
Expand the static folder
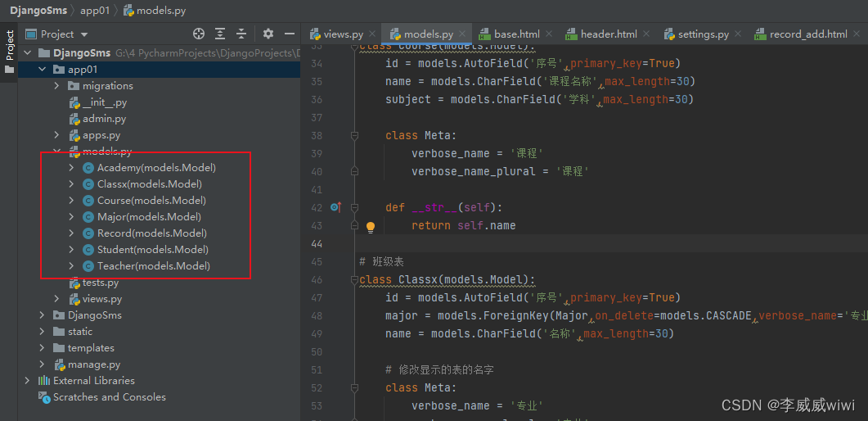click(x=42, y=332)
